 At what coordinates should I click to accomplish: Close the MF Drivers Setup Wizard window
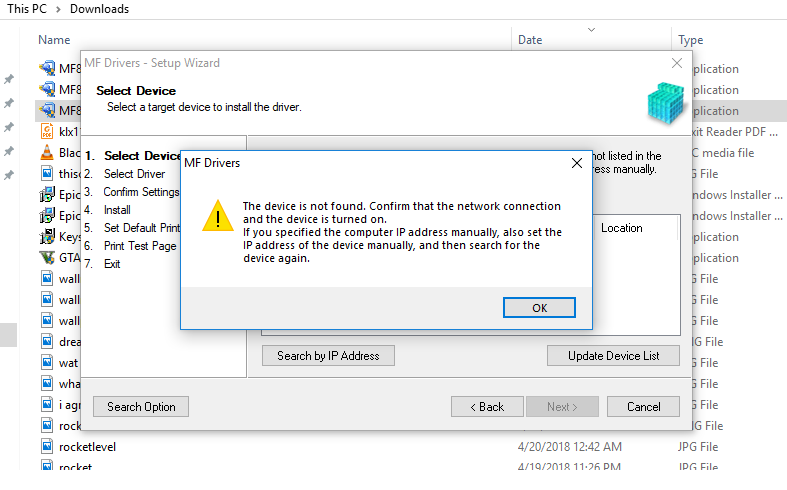[x=677, y=63]
